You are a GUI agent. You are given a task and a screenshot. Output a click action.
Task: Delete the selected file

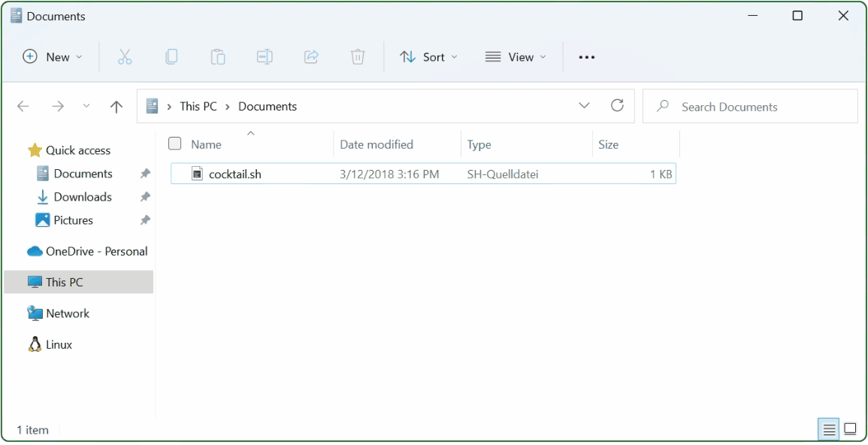click(x=358, y=56)
